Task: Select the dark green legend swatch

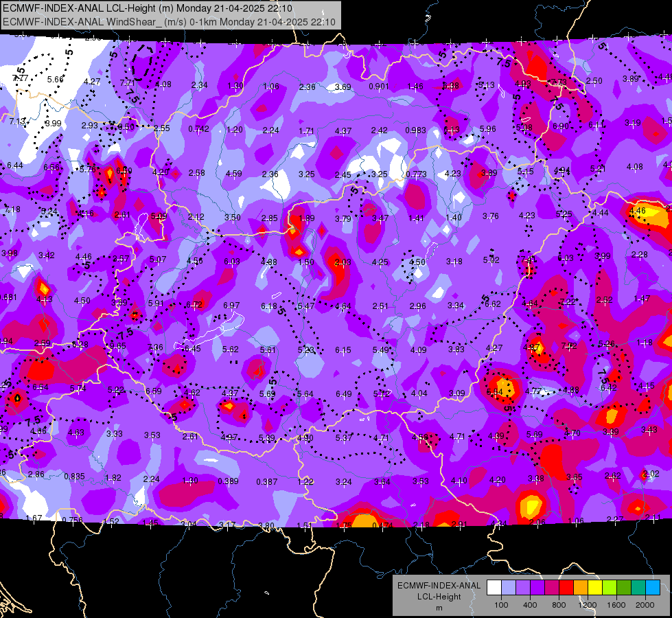Action: [624, 588]
